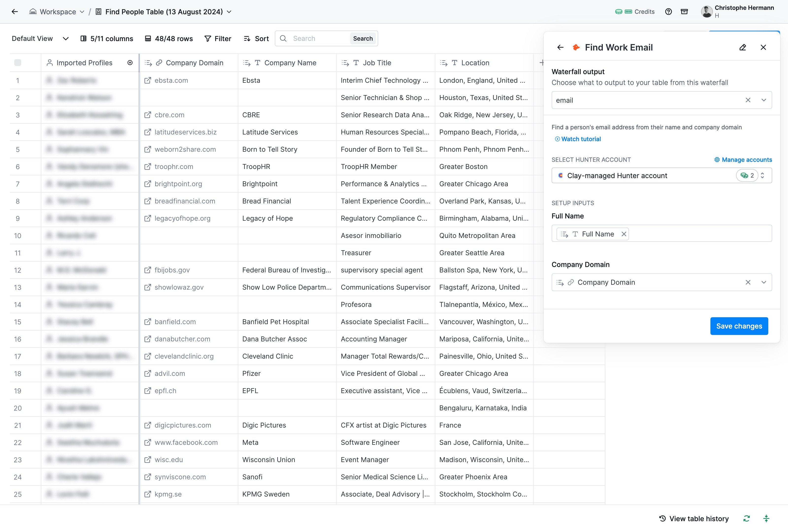Screen dimensions: 788x532
Task: Toggle the select-all rows checkbox
Action: click(x=18, y=63)
